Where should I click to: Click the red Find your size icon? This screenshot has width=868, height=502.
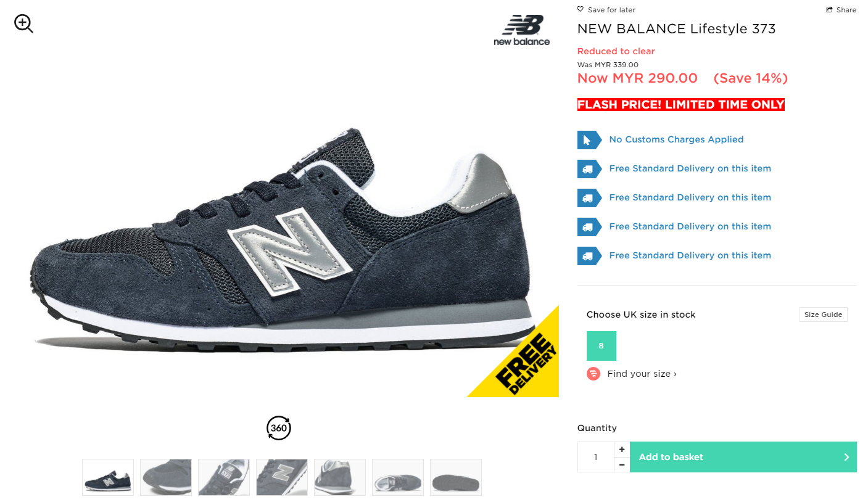(593, 374)
